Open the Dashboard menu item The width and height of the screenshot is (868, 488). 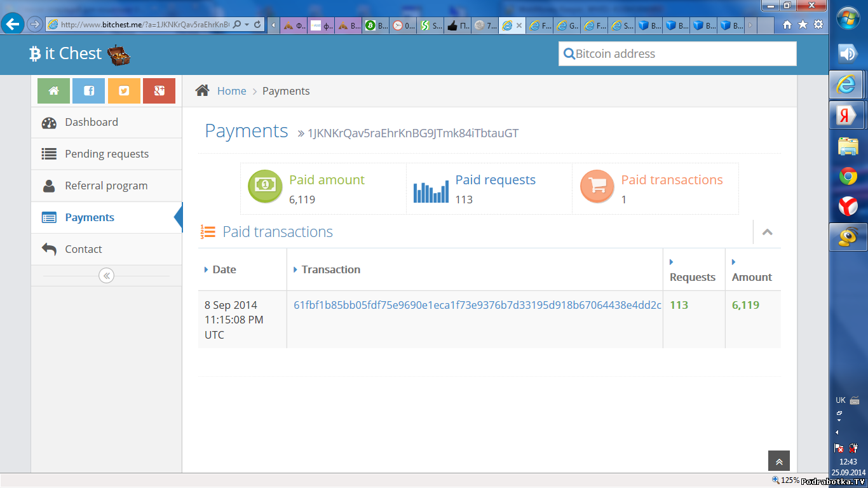point(92,122)
